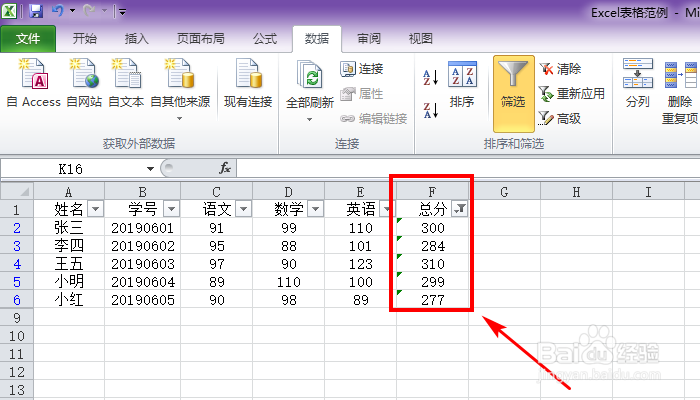
Task: Undo the last action
Action: 58,11
